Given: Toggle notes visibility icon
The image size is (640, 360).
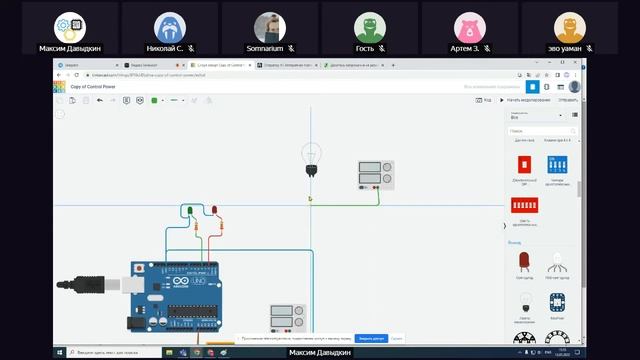Looking at the screenshot, I should (140, 100).
